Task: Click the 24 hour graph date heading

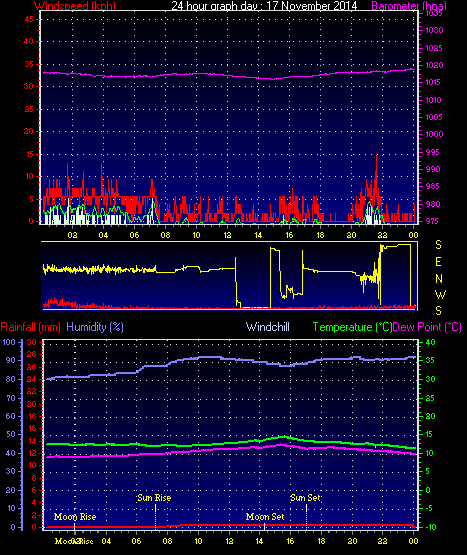Action: point(264,5)
